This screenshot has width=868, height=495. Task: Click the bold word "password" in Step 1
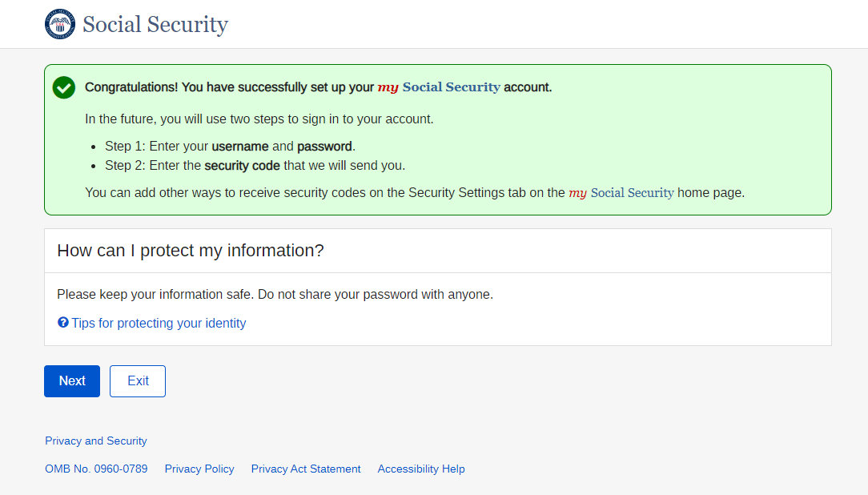[324, 147]
